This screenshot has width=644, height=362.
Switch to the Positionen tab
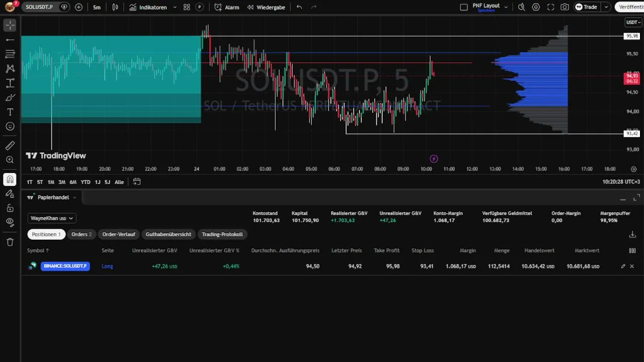click(46, 234)
